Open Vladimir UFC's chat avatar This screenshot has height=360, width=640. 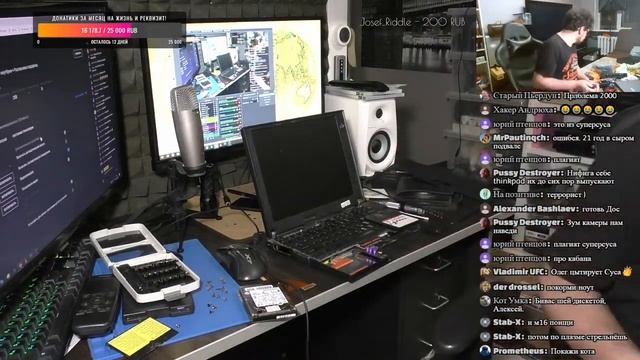485,272
